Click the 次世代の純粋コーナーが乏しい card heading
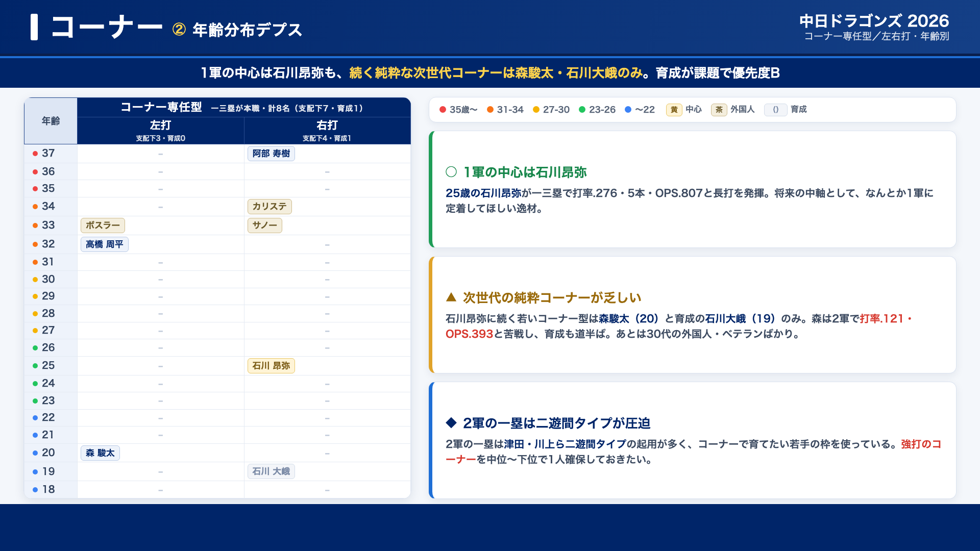 click(x=552, y=298)
